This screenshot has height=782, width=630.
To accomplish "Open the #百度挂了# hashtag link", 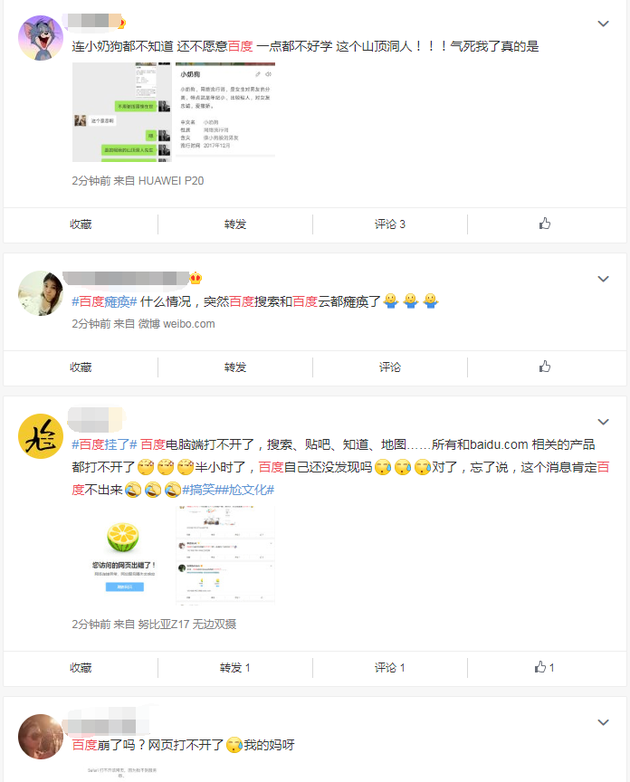I will [104, 444].
